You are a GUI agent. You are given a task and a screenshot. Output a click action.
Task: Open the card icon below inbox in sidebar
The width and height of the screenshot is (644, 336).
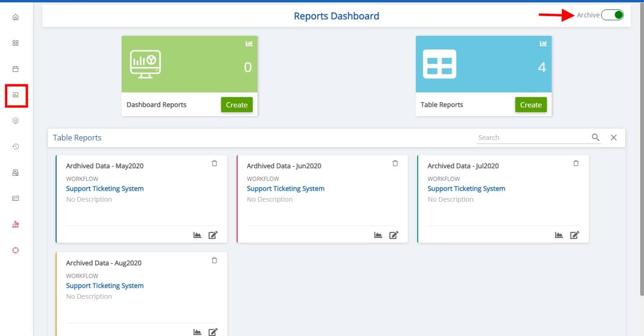16,198
